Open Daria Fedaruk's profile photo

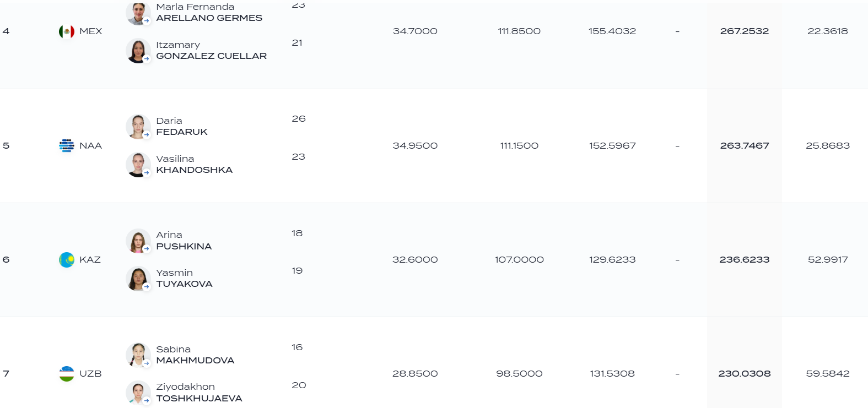click(x=138, y=127)
